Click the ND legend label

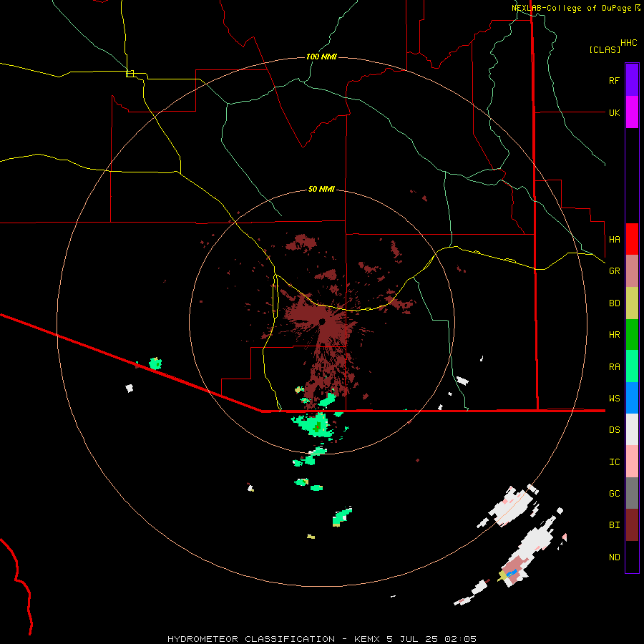614,557
